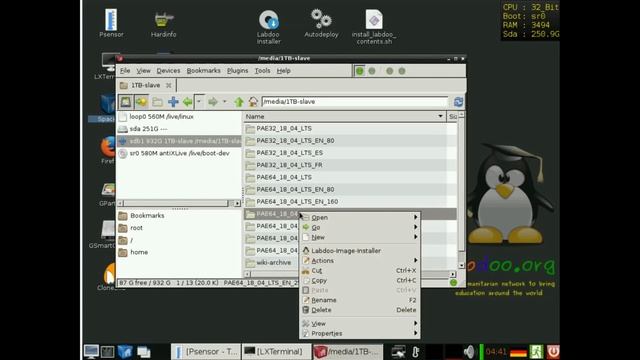Click the folder tree toolbar icon

click(158, 102)
